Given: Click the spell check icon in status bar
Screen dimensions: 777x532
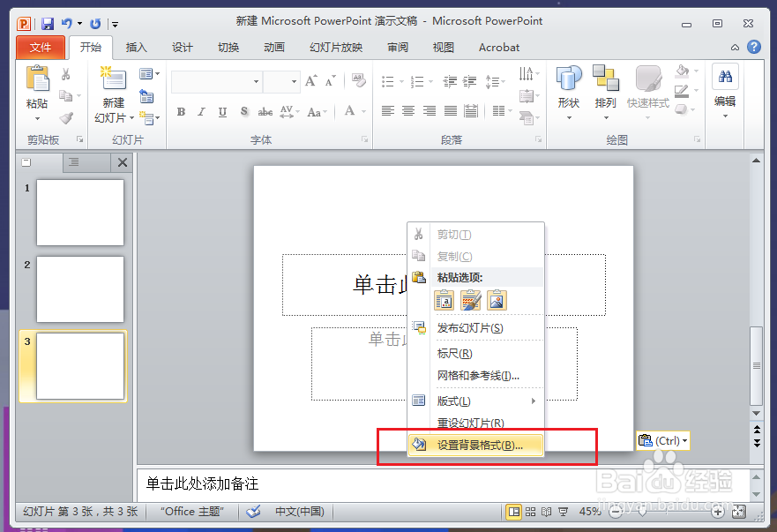Looking at the screenshot, I should 253,511.
